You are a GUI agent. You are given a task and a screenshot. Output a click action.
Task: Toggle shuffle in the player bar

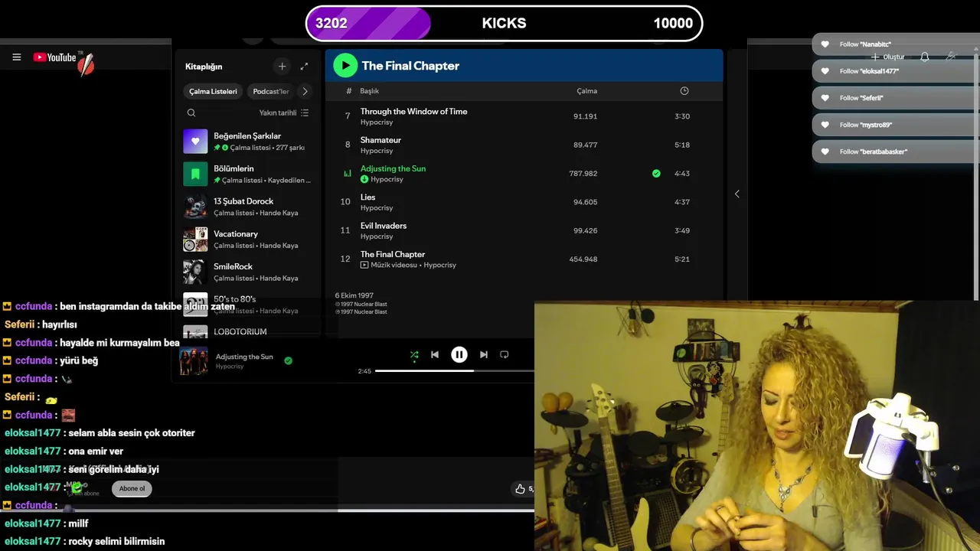[x=414, y=354]
